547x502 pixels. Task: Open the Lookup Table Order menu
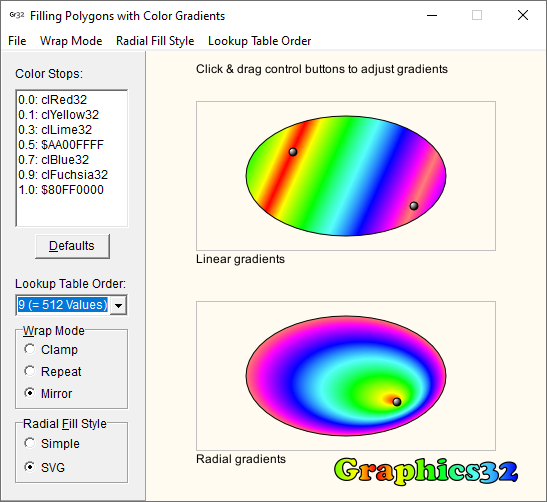(x=259, y=41)
